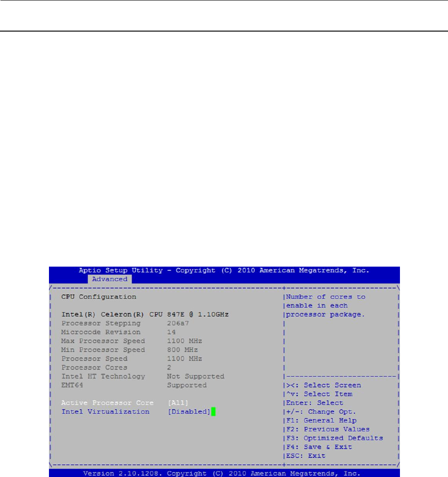448x477 pixels.
Task: Select the Intel Virtualization setting label
Action: pos(105,412)
